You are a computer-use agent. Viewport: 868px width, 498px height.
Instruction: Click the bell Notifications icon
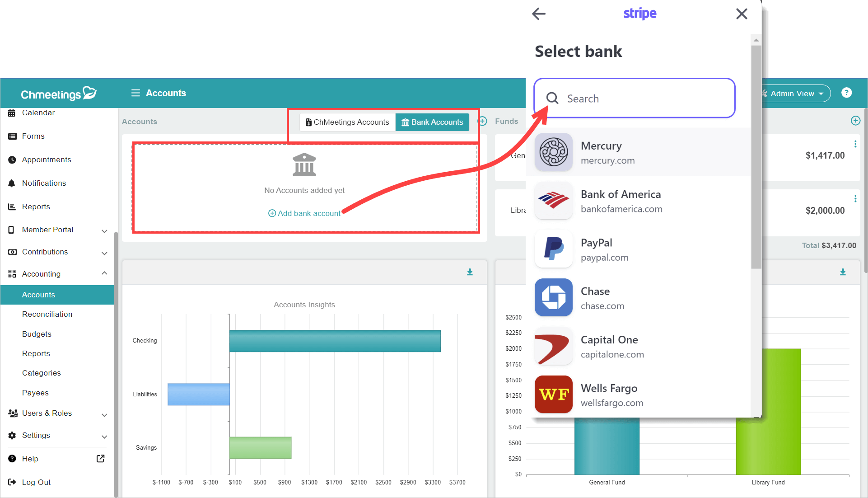click(12, 183)
